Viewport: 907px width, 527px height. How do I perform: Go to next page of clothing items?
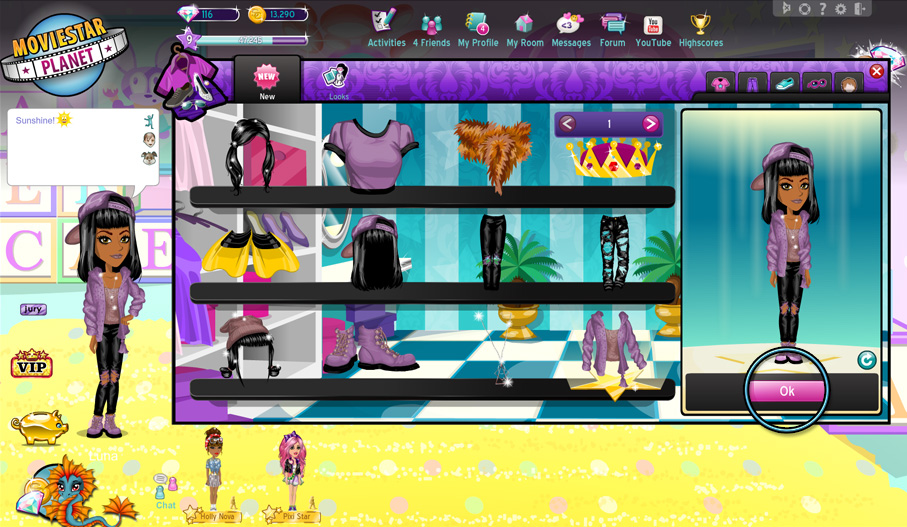point(650,124)
